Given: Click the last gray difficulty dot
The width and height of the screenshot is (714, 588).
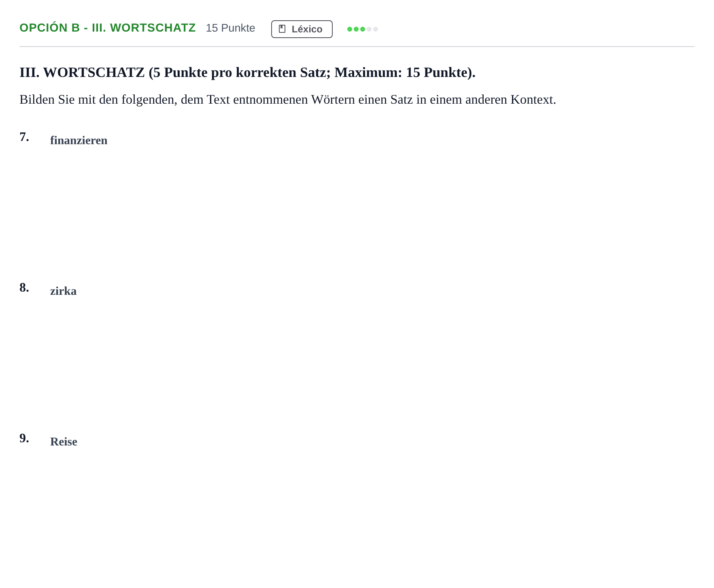Looking at the screenshot, I should (376, 29).
